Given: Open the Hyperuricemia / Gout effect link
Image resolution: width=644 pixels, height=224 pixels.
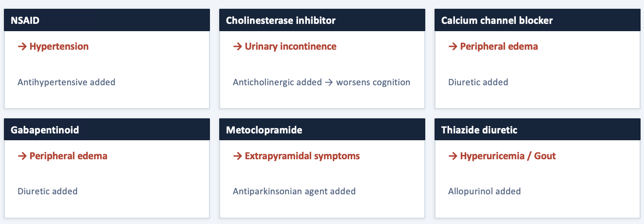Looking at the screenshot, I should pyautogui.click(x=508, y=156).
